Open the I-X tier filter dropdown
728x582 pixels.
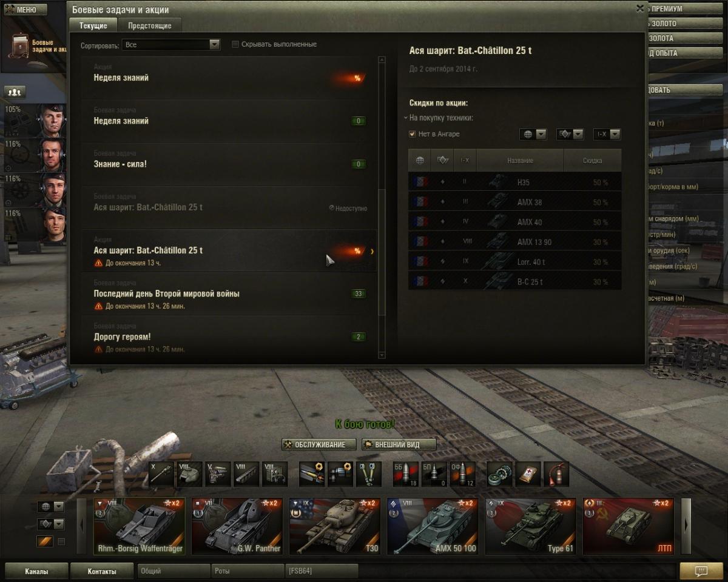(607, 134)
